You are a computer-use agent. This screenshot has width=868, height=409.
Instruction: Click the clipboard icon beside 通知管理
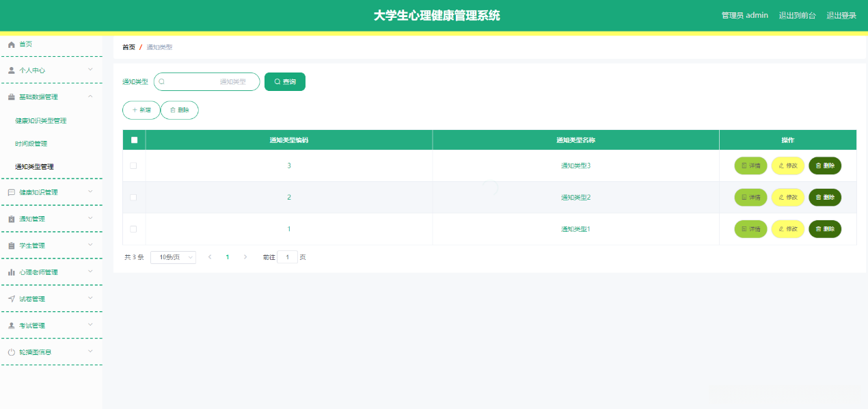11,219
